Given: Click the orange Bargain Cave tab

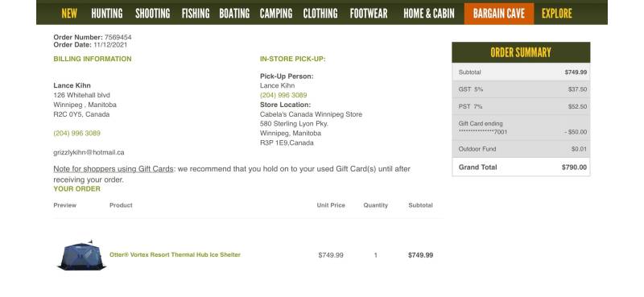Looking at the screenshot, I should tap(499, 14).
